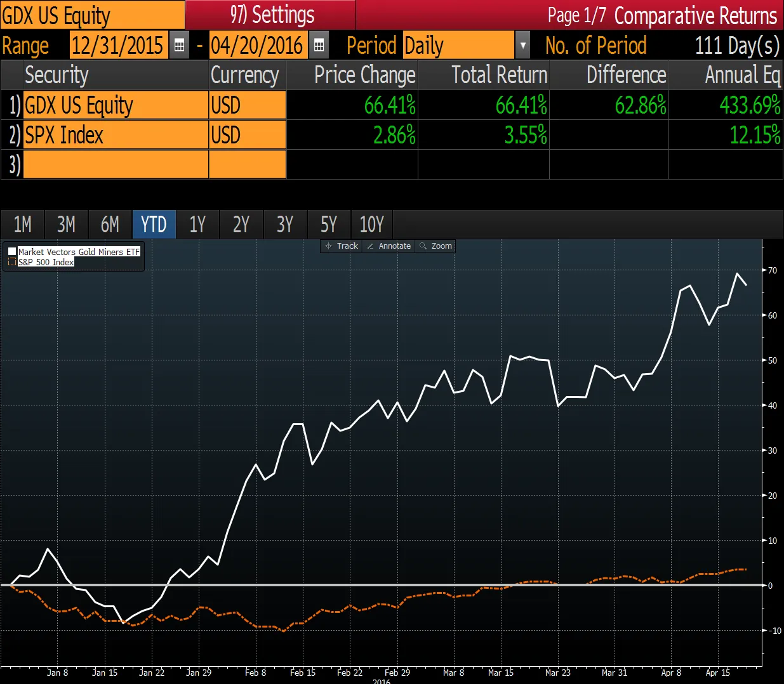The height and width of the screenshot is (684, 784).
Task: Activate the chart Zoom magnifier
Action: [435, 246]
